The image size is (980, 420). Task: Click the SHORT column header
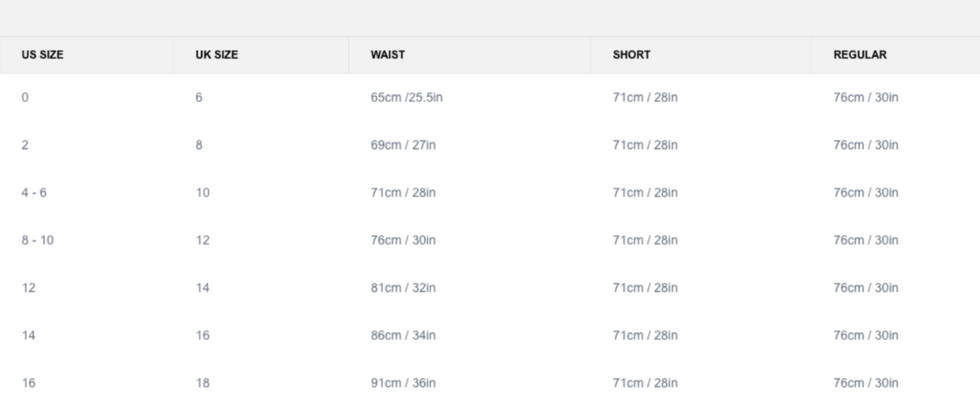pyautogui.click(x=631, y=56)
